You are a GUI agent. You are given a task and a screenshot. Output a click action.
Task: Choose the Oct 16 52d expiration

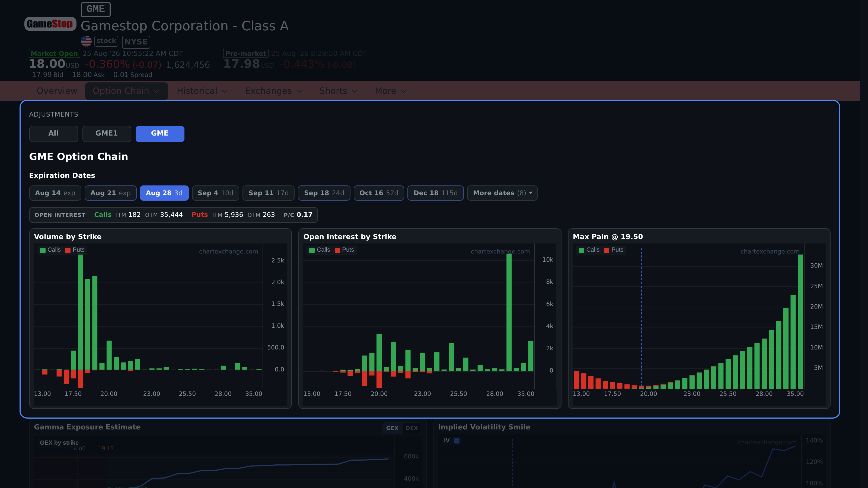[379, 193]
